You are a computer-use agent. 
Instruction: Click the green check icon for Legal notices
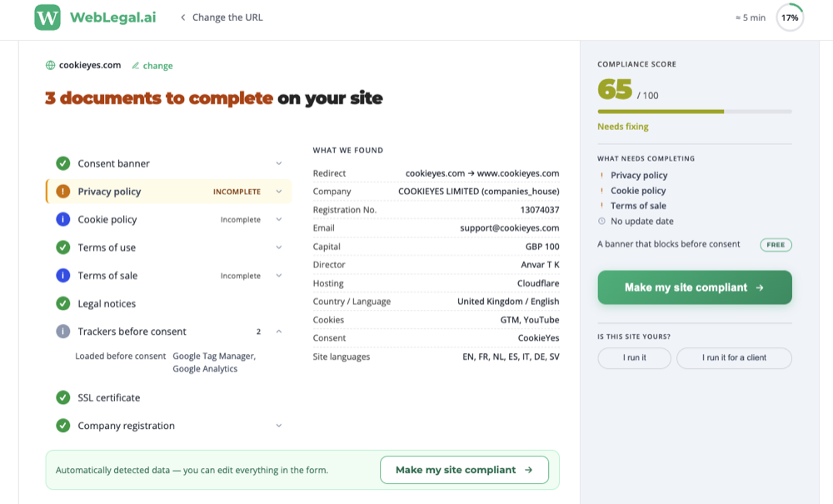pos(63,303)
